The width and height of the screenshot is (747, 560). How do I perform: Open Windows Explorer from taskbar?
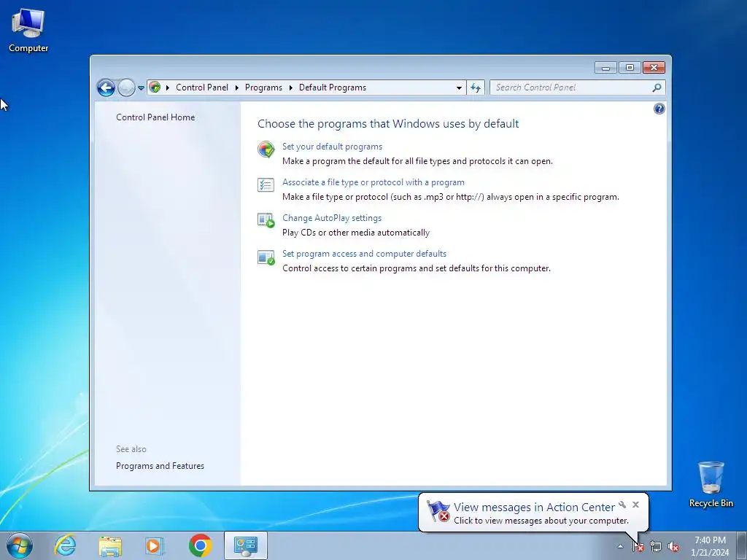(110, 545)
